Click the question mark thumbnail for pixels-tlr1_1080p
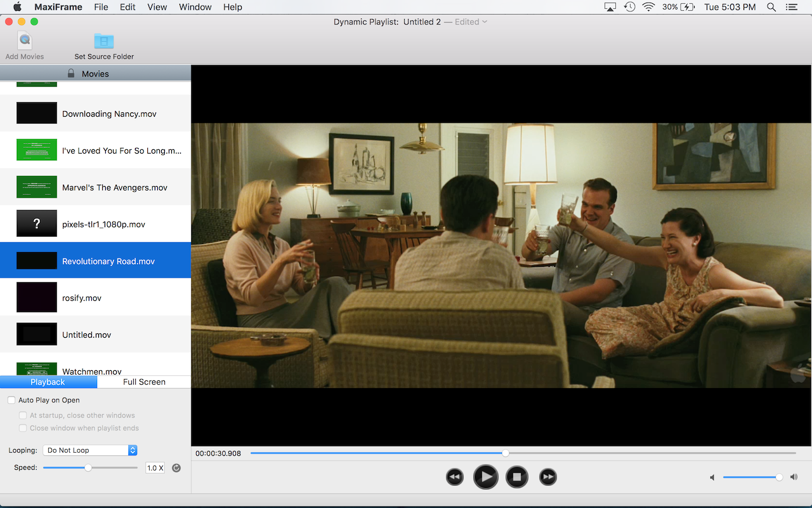 [x=37, y=224]
